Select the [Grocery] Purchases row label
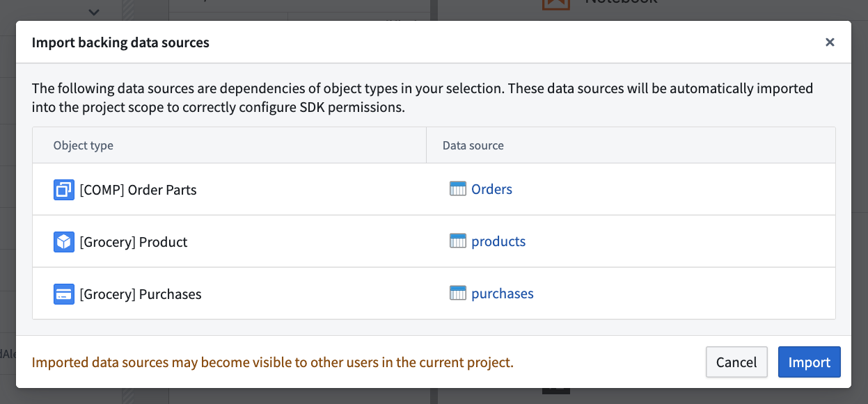This screenshot has height=404, width=868. pyautogui.click(x=141, y=294)
